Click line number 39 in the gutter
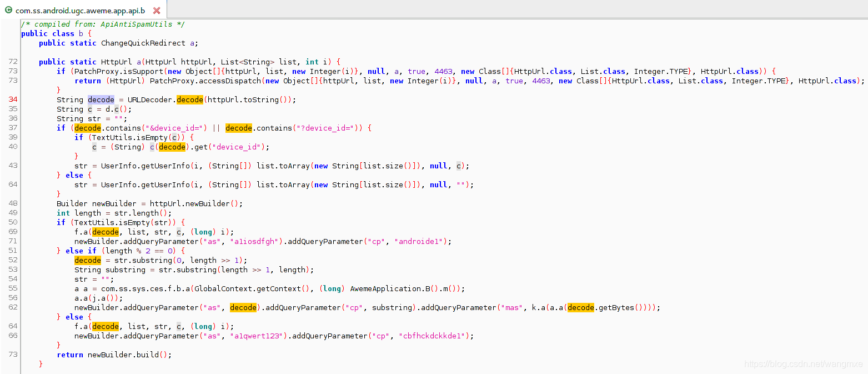Image resolution: width=868 pixels, height=374 pixels. click(x=14, y=137)
